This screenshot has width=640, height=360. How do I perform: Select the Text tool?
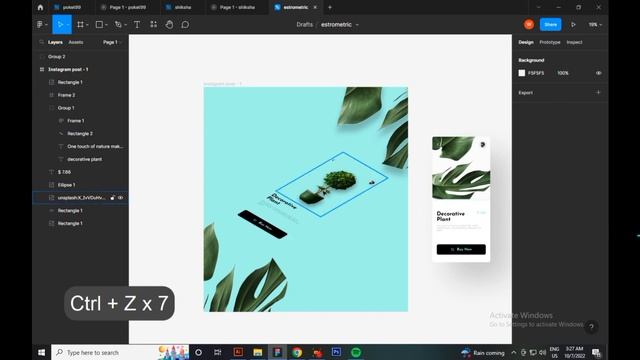tap(137, 24)
